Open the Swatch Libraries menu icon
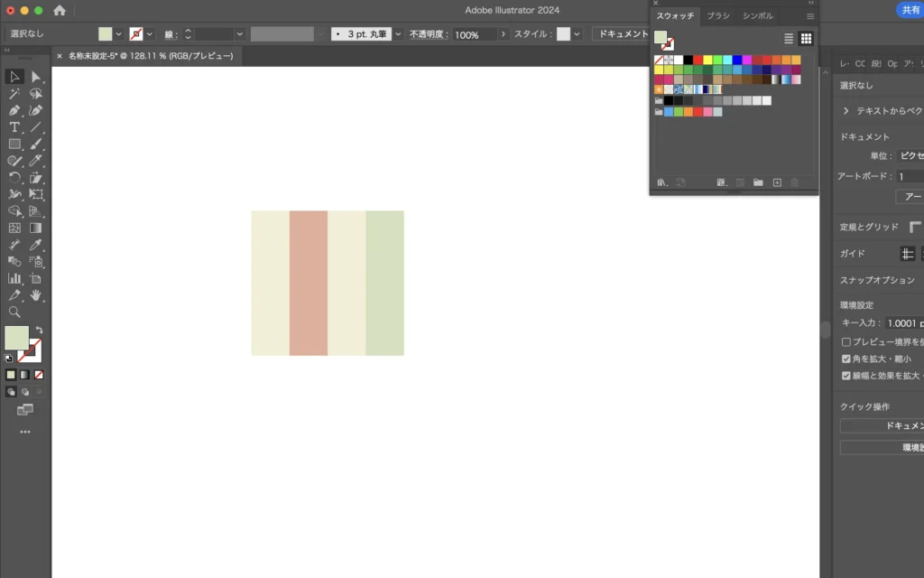 (661, 182)
